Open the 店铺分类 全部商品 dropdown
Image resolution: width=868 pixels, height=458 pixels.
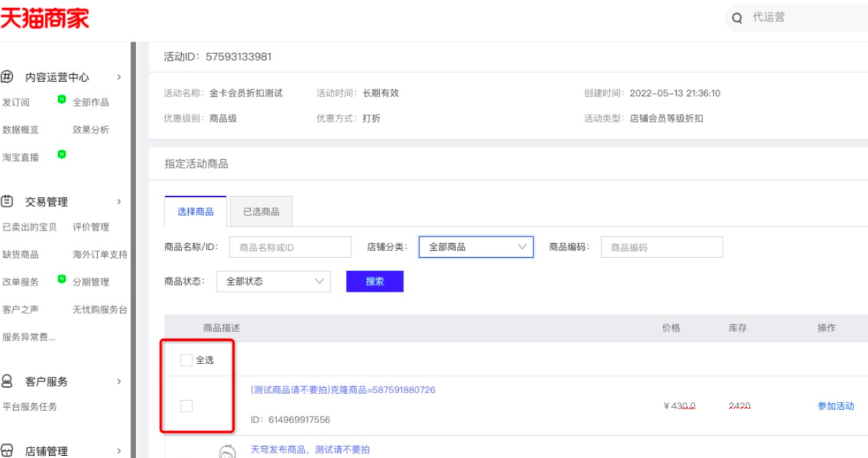pyautogui.click(x=476, y=247)
